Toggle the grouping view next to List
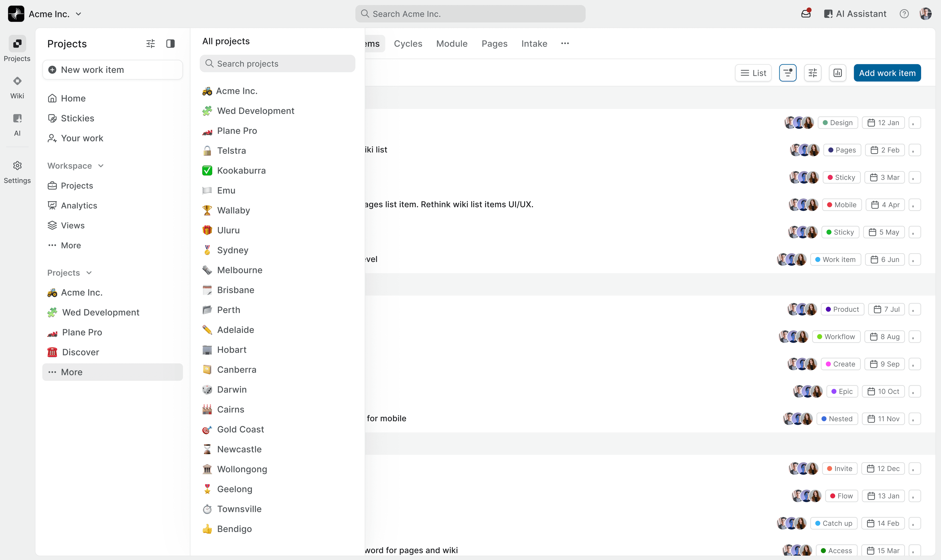Viewport: 941px width, 560px height. [787, 73]
